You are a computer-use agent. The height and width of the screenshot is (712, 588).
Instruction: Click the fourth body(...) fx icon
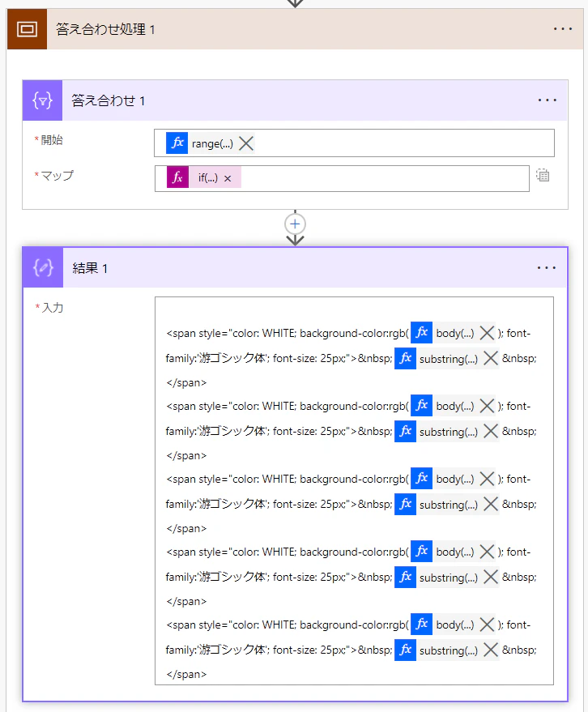point(421,552)
